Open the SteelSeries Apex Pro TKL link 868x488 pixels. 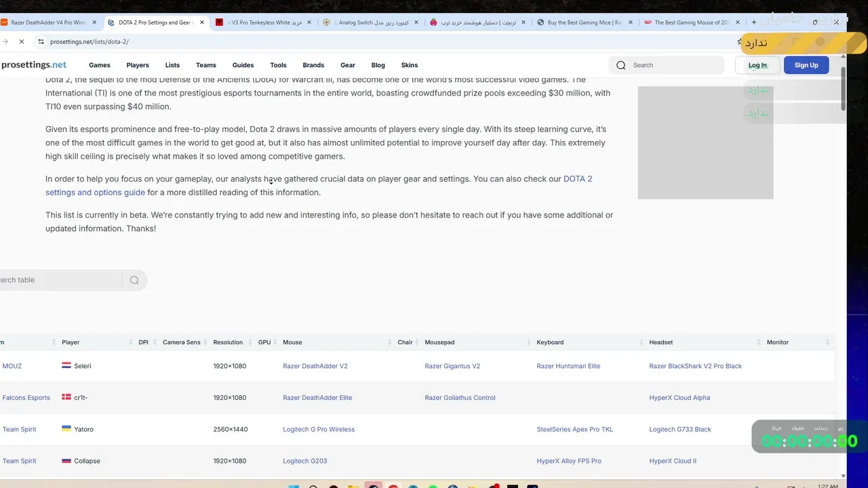click(574, 429)
